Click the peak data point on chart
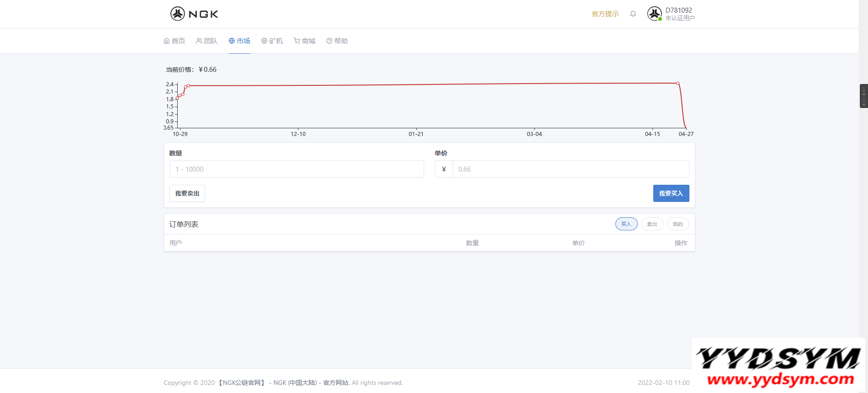The width and height of the screenshot is (868, 393). 678,83
